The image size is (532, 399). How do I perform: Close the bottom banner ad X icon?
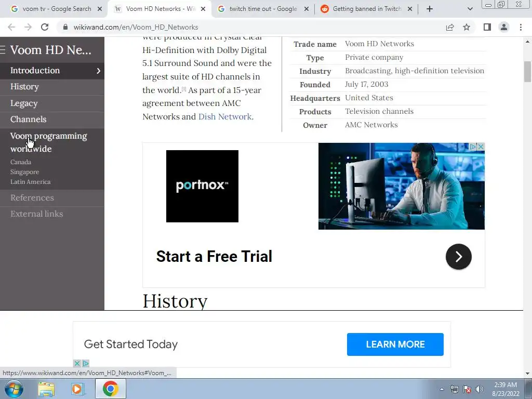pyautogui.click(x=77, y=363)
